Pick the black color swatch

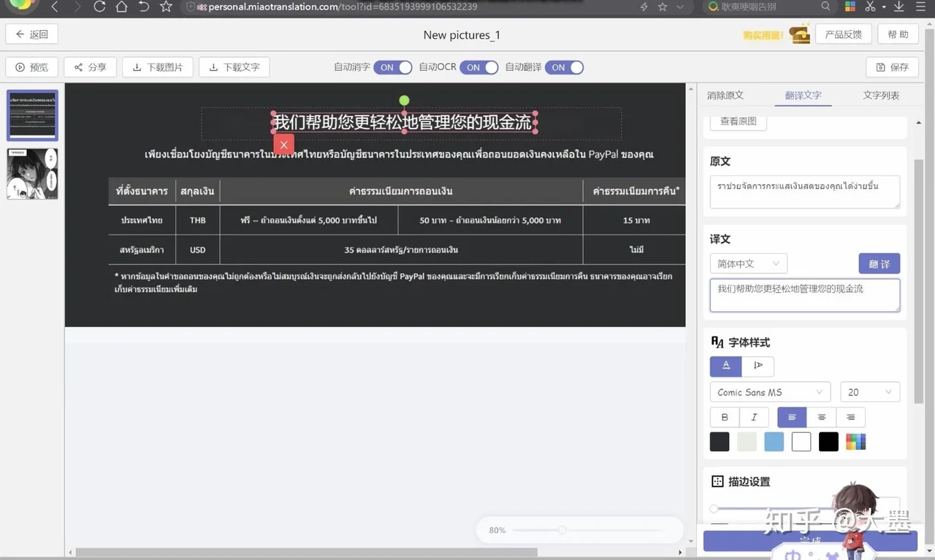(x=828, y=442)
